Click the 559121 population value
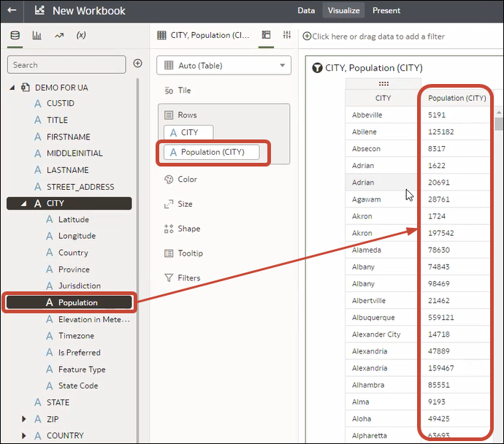 (x=440, y=318)
